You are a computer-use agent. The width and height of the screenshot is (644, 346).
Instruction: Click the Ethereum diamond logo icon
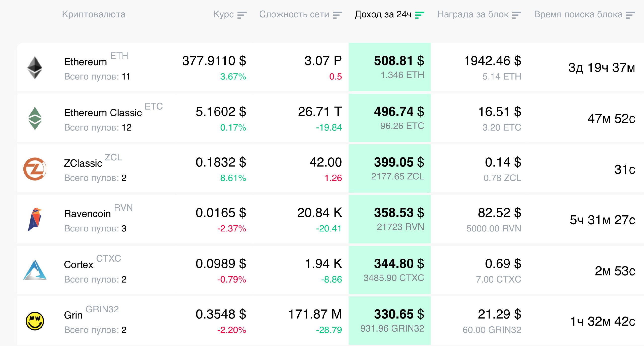[34, 67]
